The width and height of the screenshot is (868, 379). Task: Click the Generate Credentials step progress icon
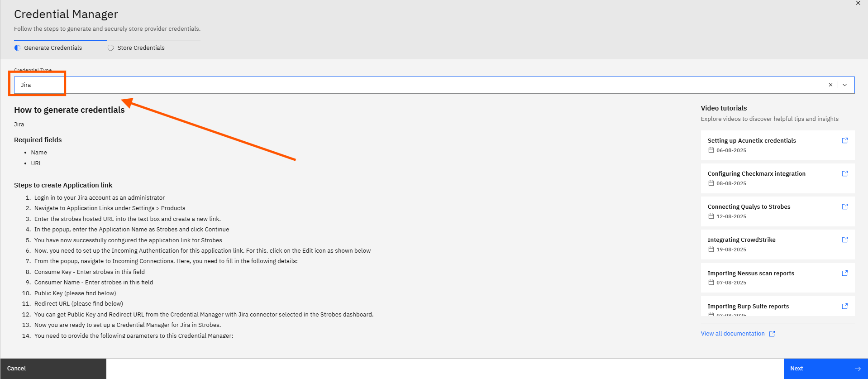18,48
